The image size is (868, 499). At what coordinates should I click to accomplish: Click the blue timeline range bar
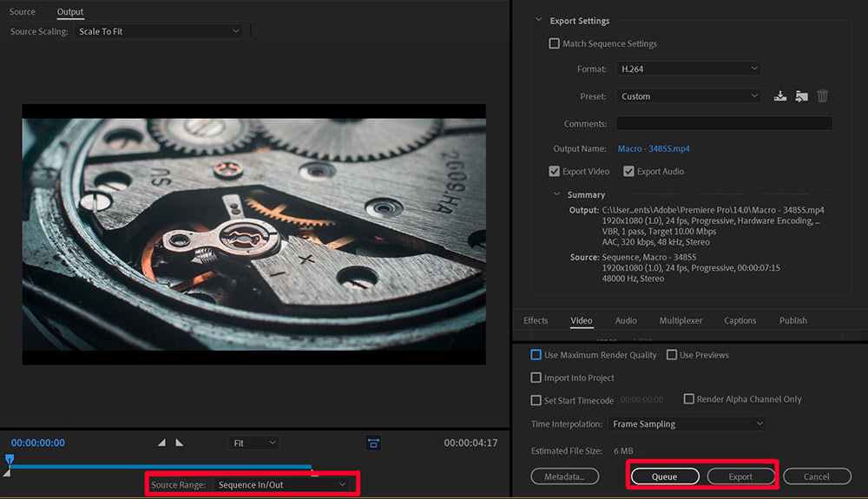click(x=161, y=467)
